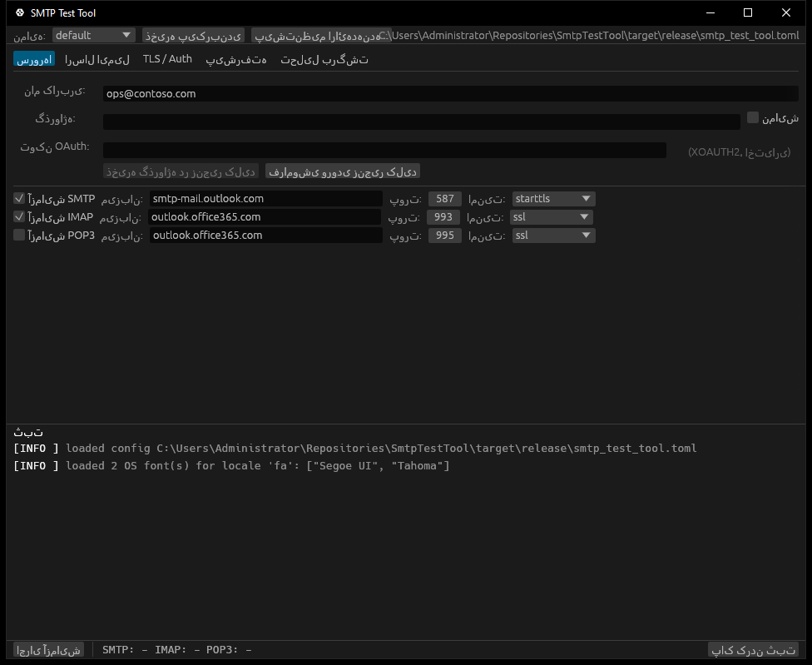Open the SMTP security dropdown set to starttls

[553, 198]
